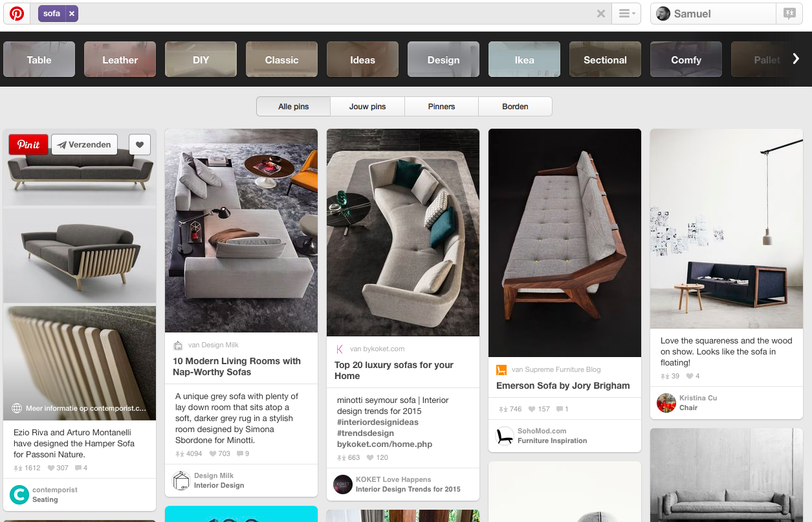Remove the sofa search tag
The width and height of the screenshot is (812, 522).
72,14
